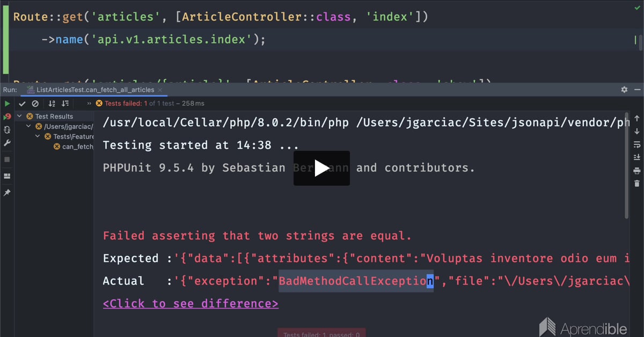Pin the Run tab with pushpin icon

pyautogui.click(x=7, y=192)
